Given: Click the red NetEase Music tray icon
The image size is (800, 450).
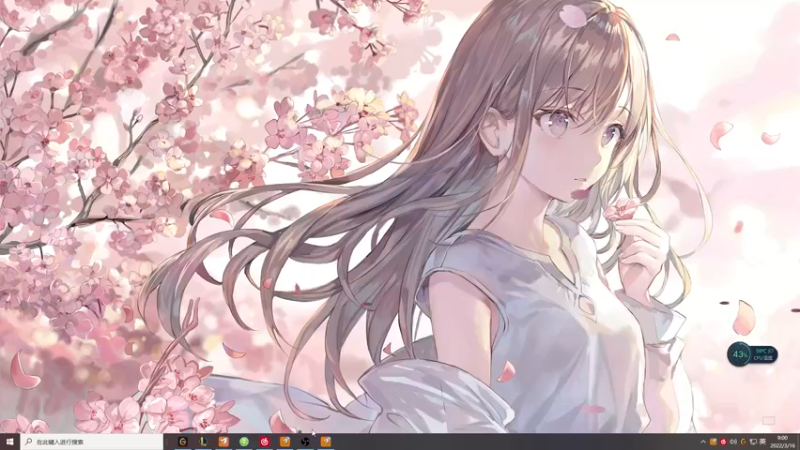Looking at the screenshot, I should coord(723,442).
